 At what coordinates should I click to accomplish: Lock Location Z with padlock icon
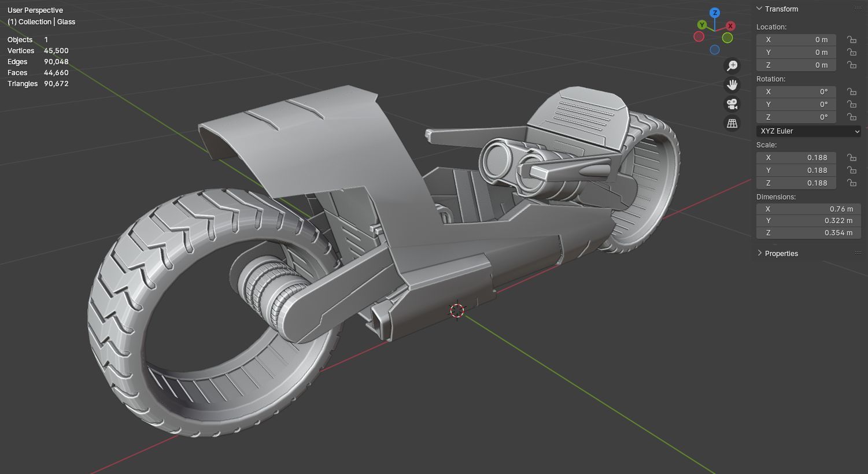pos(851,65)
